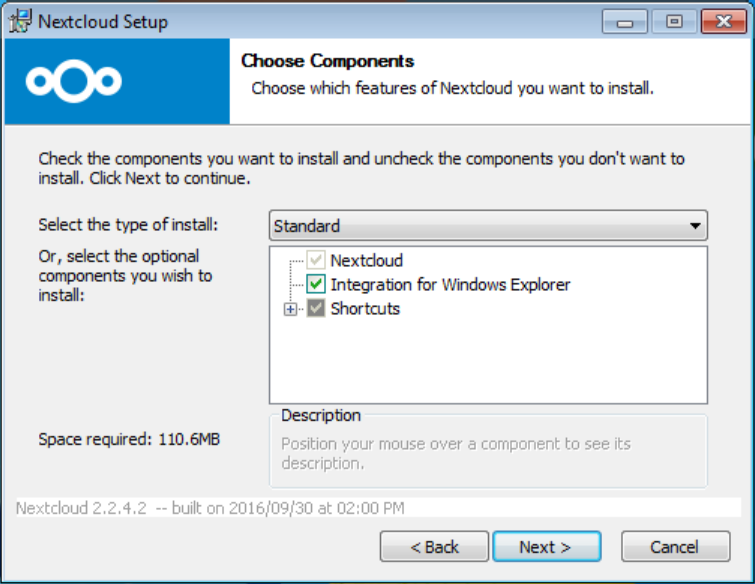Screen dimensions: 755x584
Task: Click the Nextcloud logo in header
Action: tap(74, 81)
